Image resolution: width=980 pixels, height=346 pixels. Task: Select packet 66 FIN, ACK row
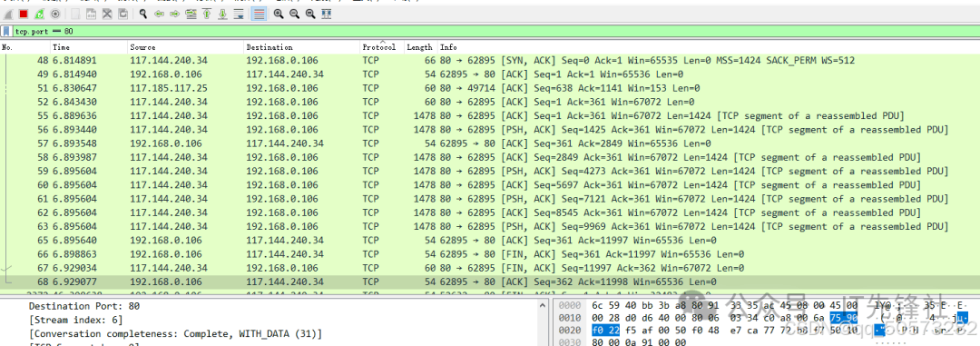(490, 254)
